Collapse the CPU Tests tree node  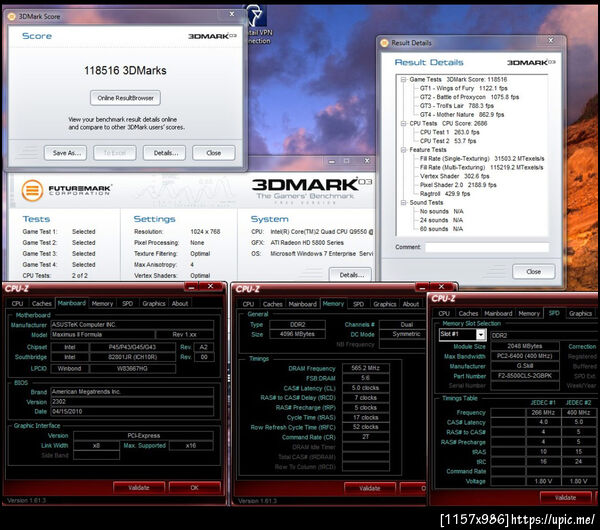pos(403,124)
